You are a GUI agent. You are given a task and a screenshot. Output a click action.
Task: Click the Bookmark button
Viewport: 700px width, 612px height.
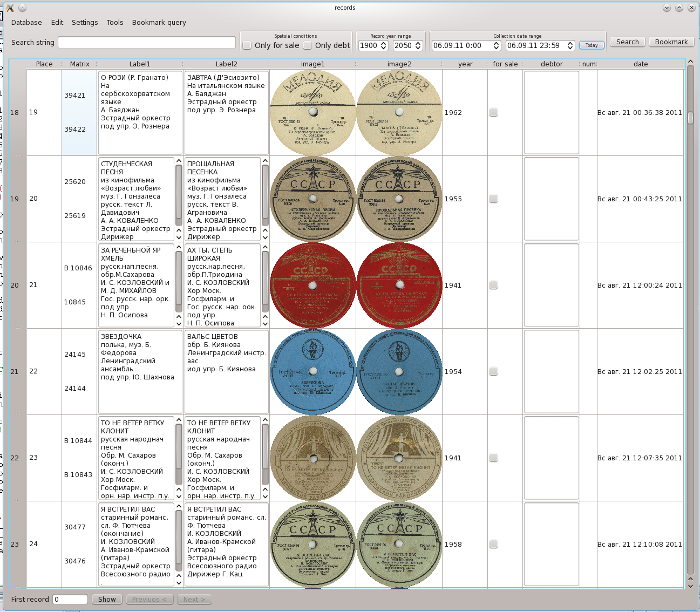671,42
